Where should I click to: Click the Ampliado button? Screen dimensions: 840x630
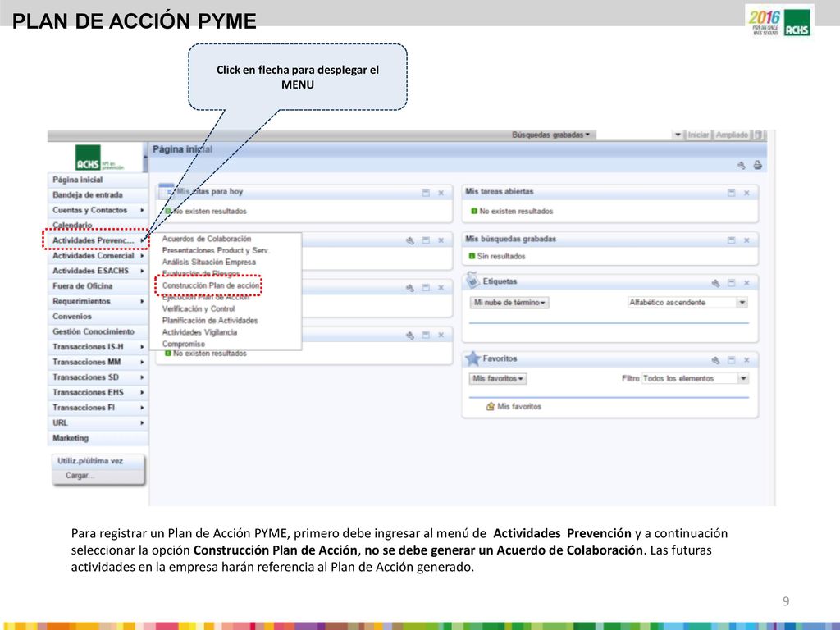pyautogui.click(x=732, y=135)
